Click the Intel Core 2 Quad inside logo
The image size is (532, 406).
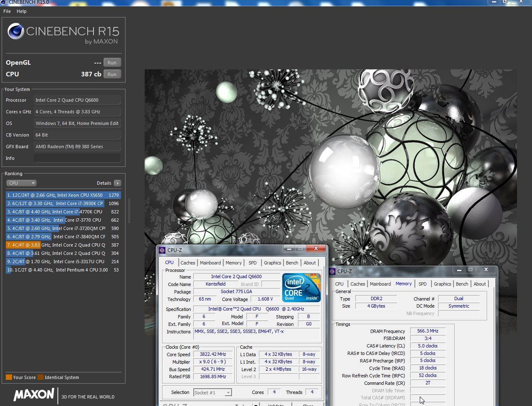pyautogui.click(x=302, y=287)
